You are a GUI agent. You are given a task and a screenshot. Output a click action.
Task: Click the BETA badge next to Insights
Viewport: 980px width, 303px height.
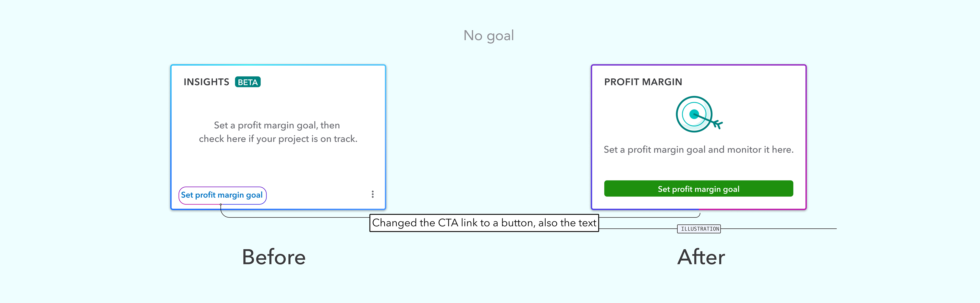click(x=248, y=82)
